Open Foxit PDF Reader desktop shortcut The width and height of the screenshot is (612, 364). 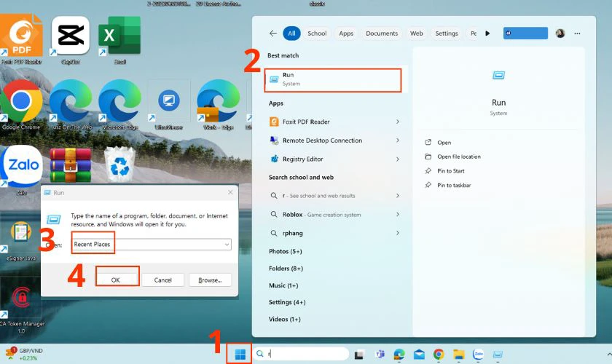pyautogui.click(x=22, y=35)
